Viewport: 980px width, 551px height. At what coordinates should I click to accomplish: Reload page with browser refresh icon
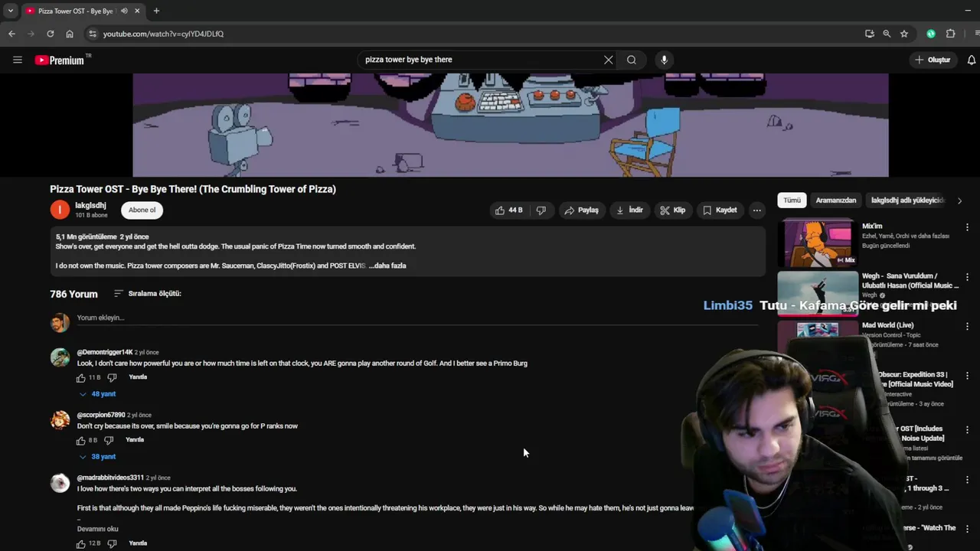pos(51,34)
